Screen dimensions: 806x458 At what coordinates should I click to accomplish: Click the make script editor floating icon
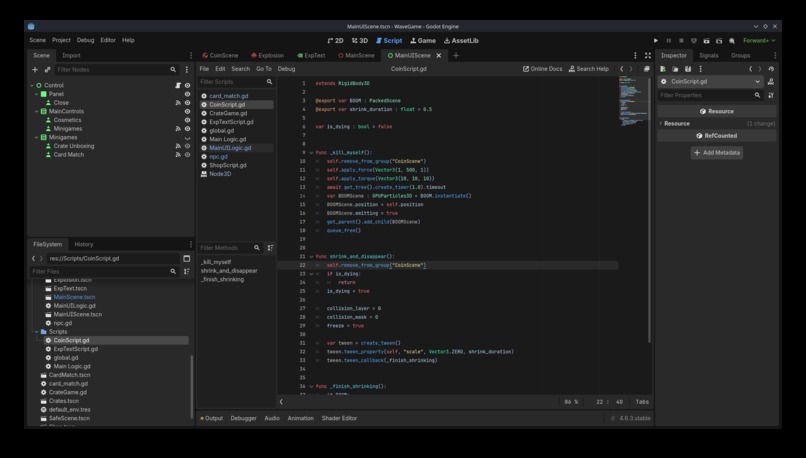(647, 69)
